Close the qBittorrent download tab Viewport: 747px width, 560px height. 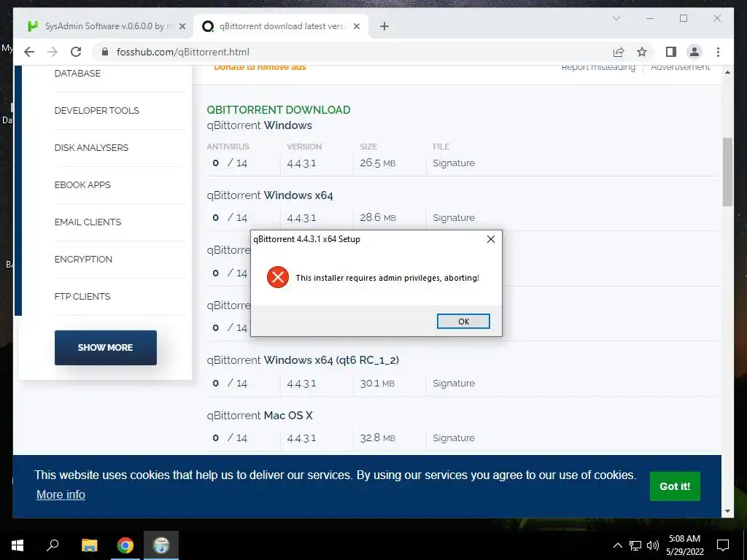pos(356,27)
